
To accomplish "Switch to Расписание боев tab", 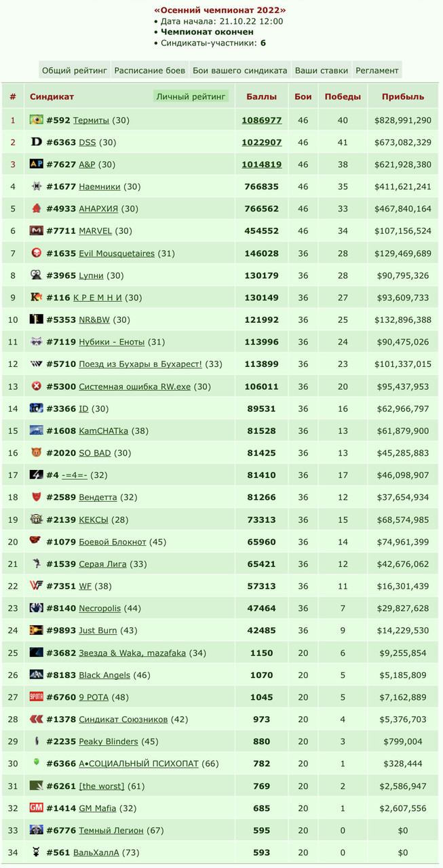I will tap(150, 70).
